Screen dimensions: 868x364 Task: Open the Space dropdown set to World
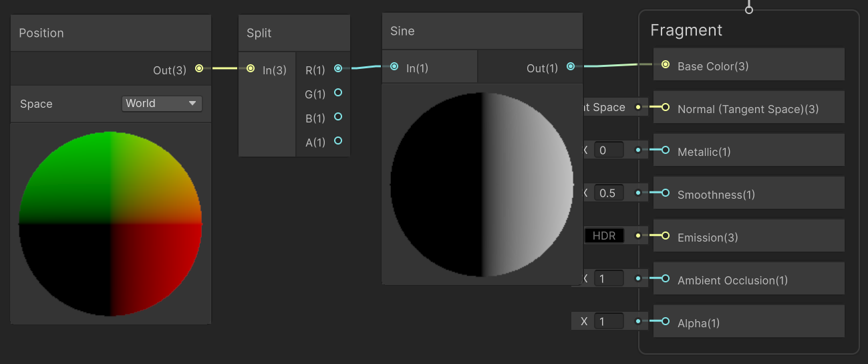tap(162, 103)
